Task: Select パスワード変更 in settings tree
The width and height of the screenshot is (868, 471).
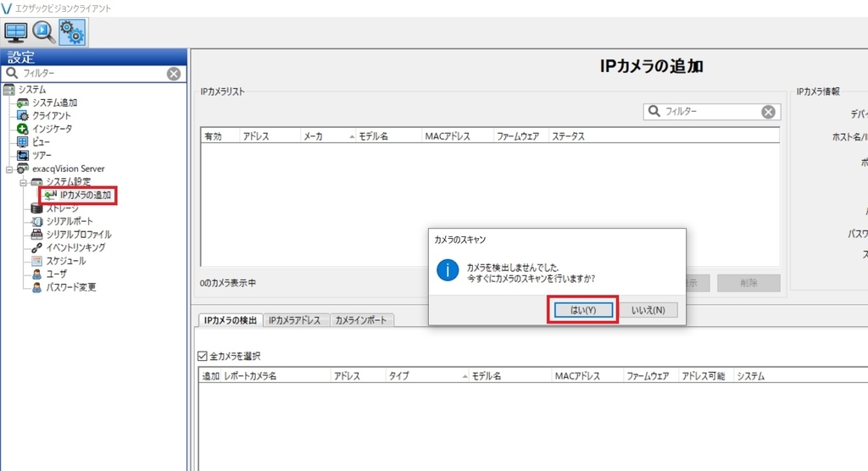Action: coord(71,288)
